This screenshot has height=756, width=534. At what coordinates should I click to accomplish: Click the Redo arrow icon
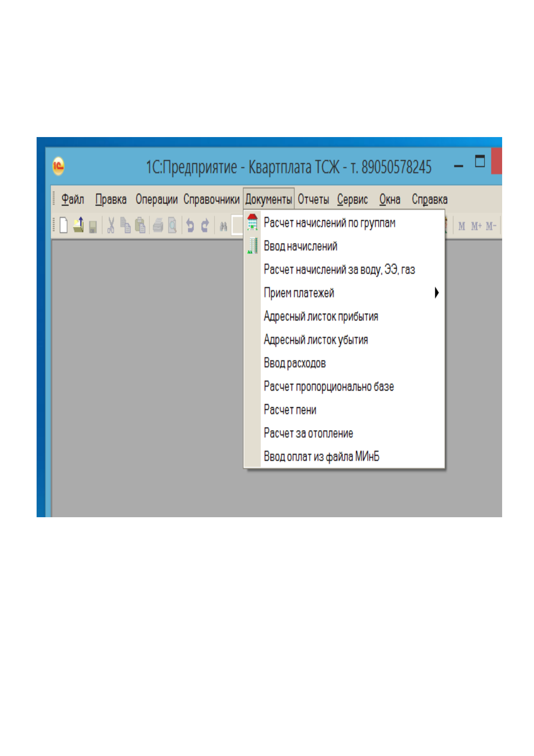click(x=205, y=225)
